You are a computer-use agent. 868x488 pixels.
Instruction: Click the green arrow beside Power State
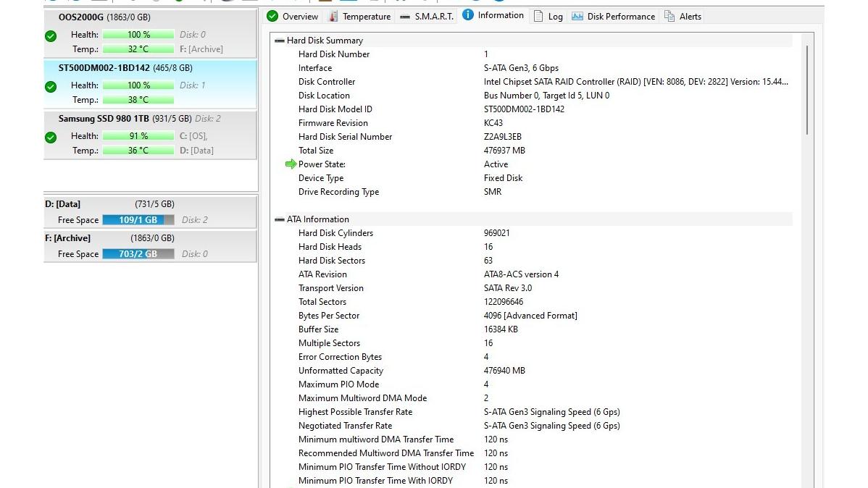tap(291, 164)
